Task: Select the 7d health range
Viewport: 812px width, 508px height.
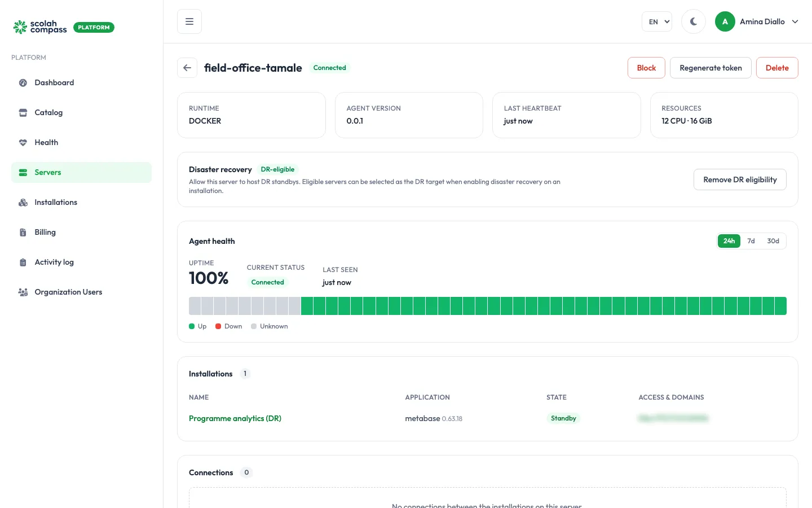Action: click(x=751, y=241)
